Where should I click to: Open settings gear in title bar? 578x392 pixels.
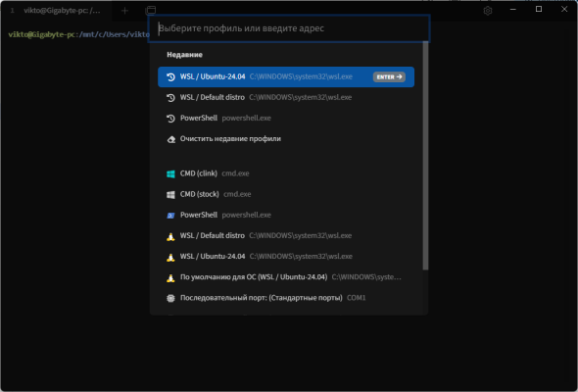(x=488, y=11)
